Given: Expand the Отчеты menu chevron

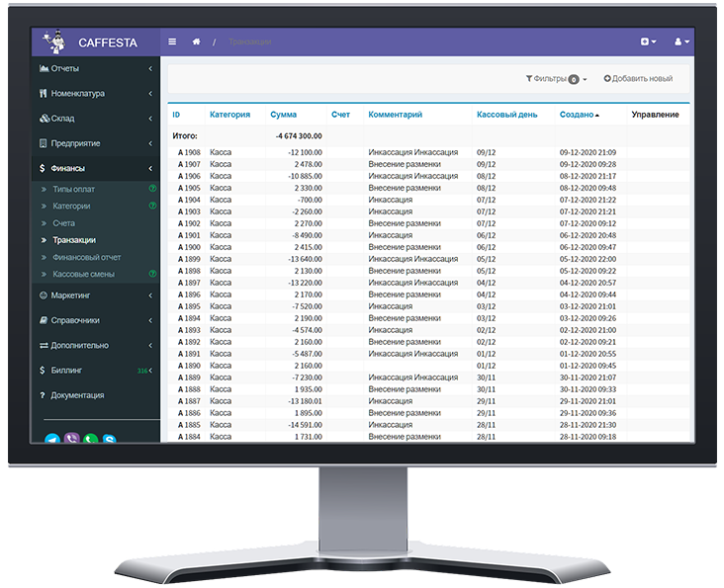Looking at the screenshot, I should click(x=150, y=68).
